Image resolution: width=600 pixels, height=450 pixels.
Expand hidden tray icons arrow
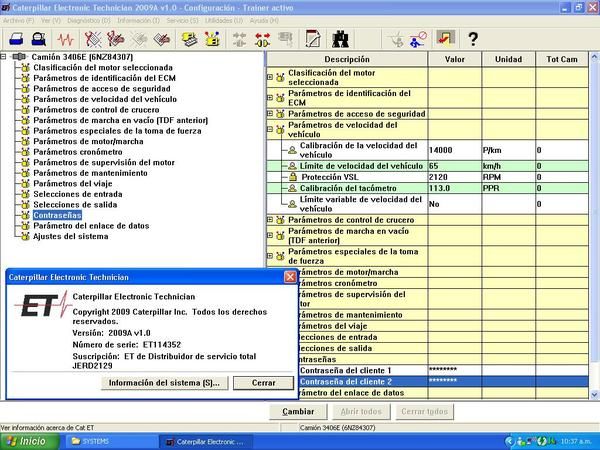tap(508, 442)
